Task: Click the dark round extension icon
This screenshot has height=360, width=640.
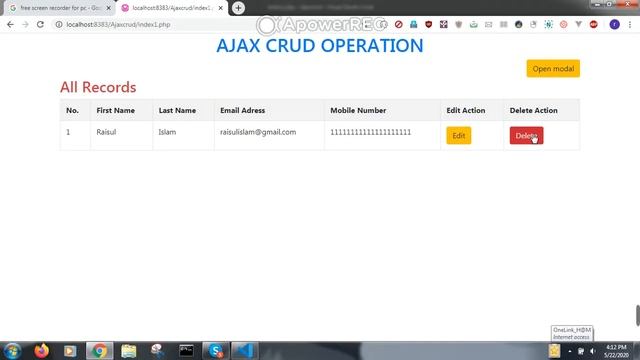Action: [518, 24]
